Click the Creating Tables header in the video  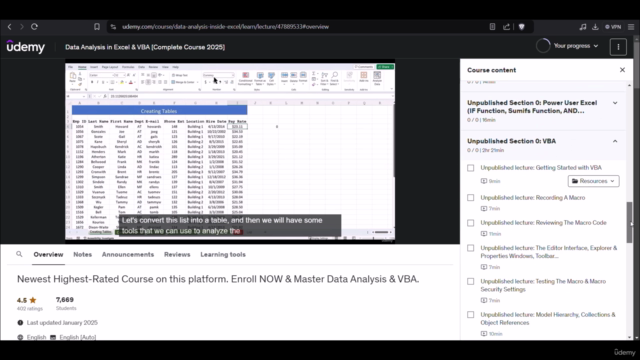[159, 111]
